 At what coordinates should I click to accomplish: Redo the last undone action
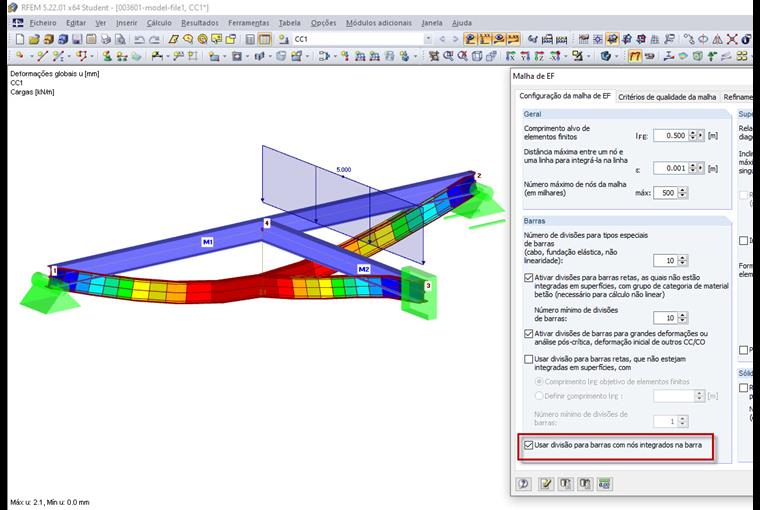pyautogui.click(x=154, y=39)
